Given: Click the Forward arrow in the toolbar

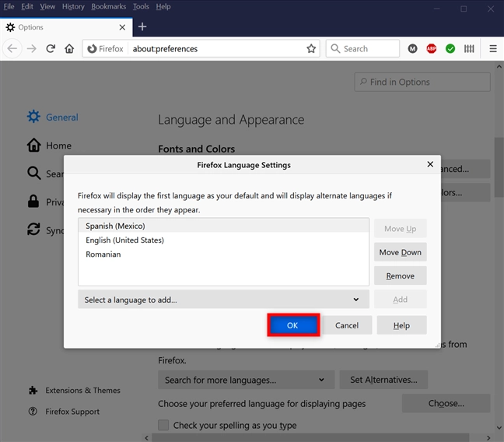Looking at the screenshot, I should click(x=31, y=48).
